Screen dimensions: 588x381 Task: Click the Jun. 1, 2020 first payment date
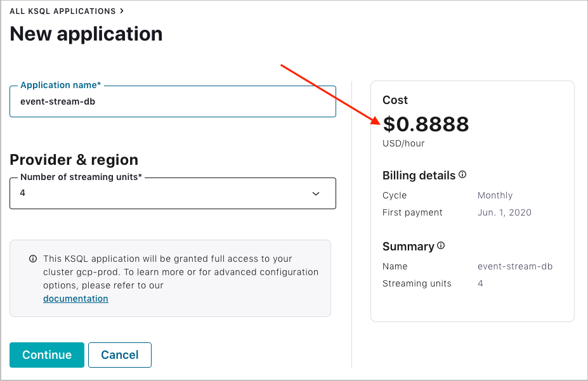(504, 212)
